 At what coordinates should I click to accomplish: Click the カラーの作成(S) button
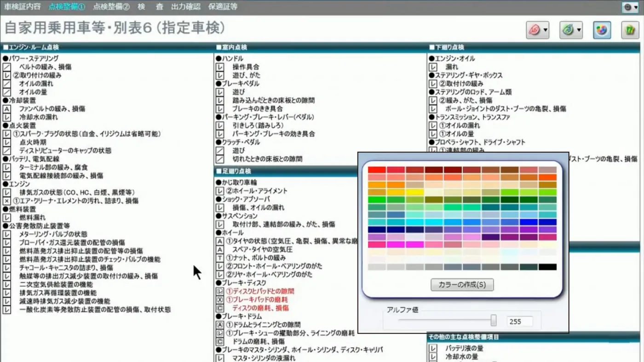click(462, 285)
